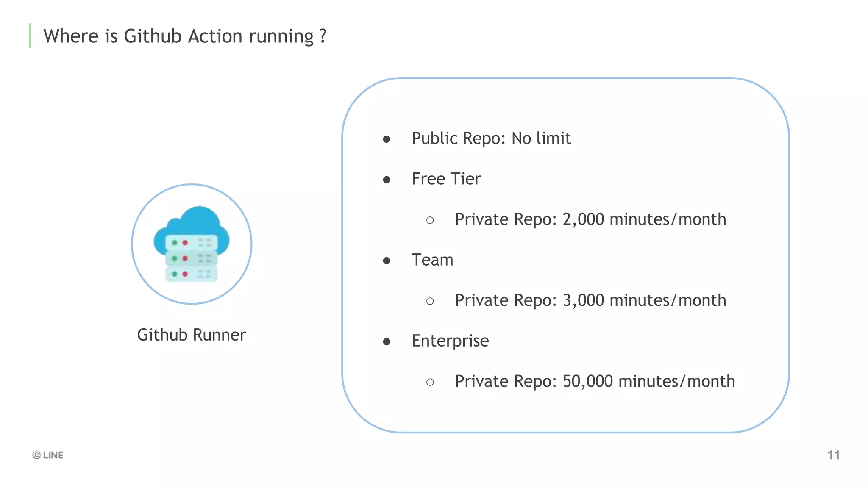Click the Github Runner caption text

tap(191, 335)
